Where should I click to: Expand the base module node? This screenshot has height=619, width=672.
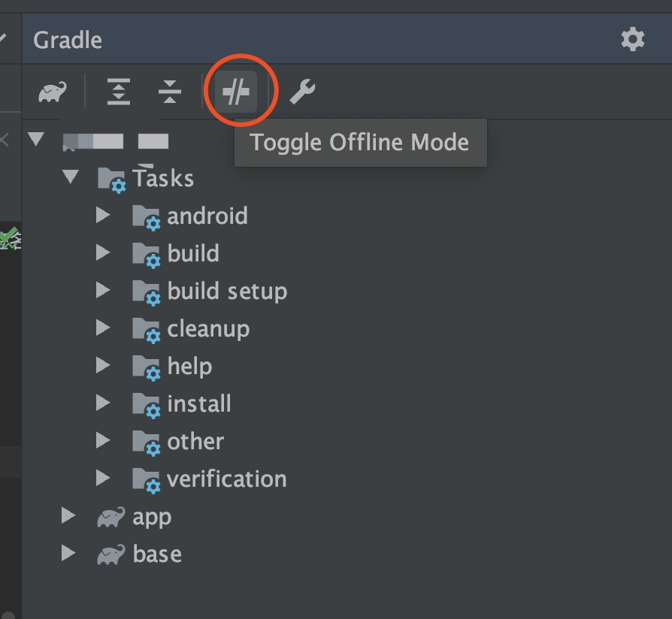(x=68, y=553)
